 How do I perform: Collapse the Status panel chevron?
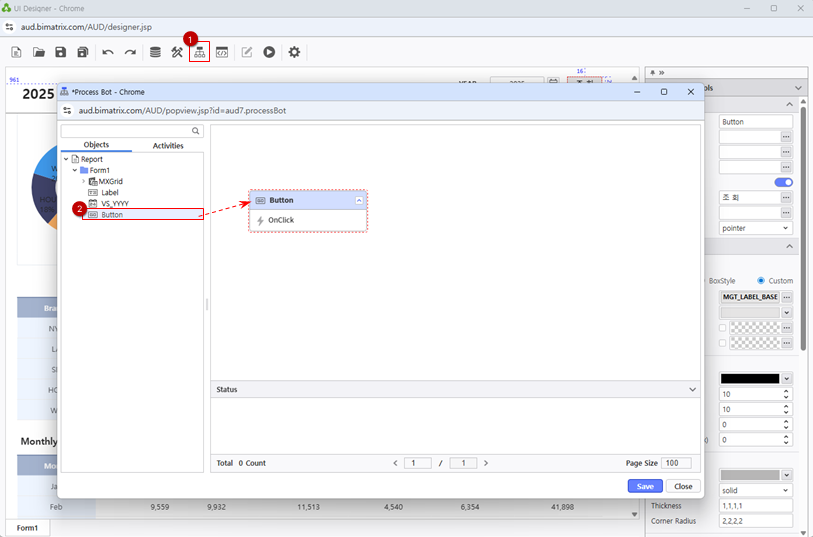pyautogui.click(x=692, y=389)
